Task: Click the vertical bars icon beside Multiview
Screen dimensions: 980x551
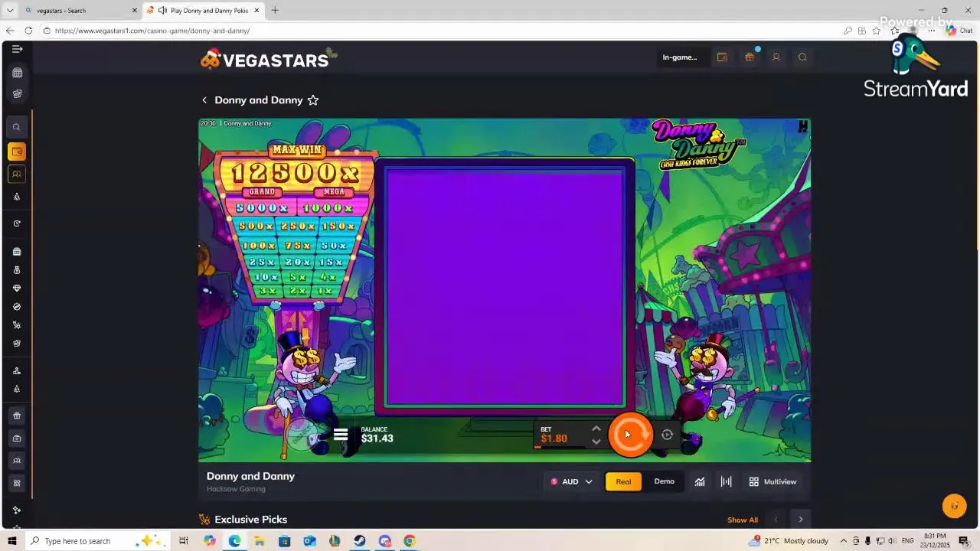Action: (726, 481)
